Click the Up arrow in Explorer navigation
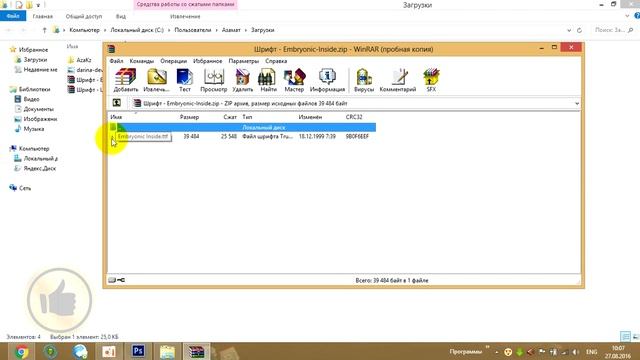Screen dimensions: 640x360 (x=44, y=30)
